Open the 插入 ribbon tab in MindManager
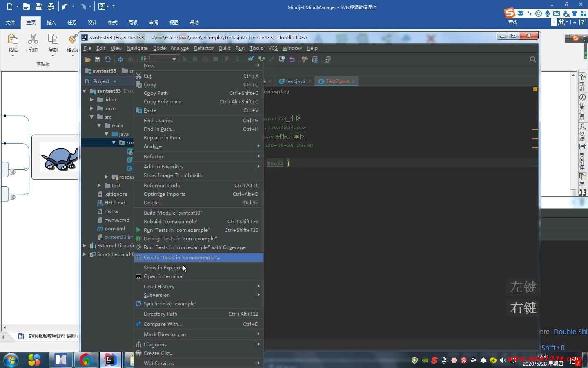The width and height of the screenshot is (588, 368). coord(51,22)
